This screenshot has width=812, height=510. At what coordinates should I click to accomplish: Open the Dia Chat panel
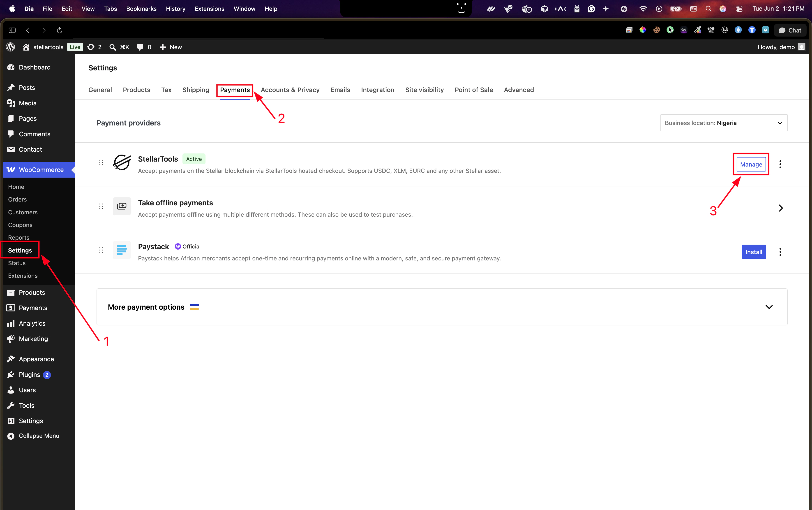click(790, 30)
